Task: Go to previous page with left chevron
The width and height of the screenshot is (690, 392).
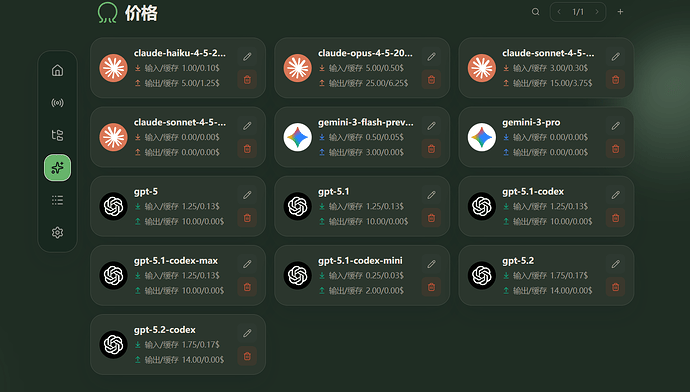Action: click(x=559, y=12)
